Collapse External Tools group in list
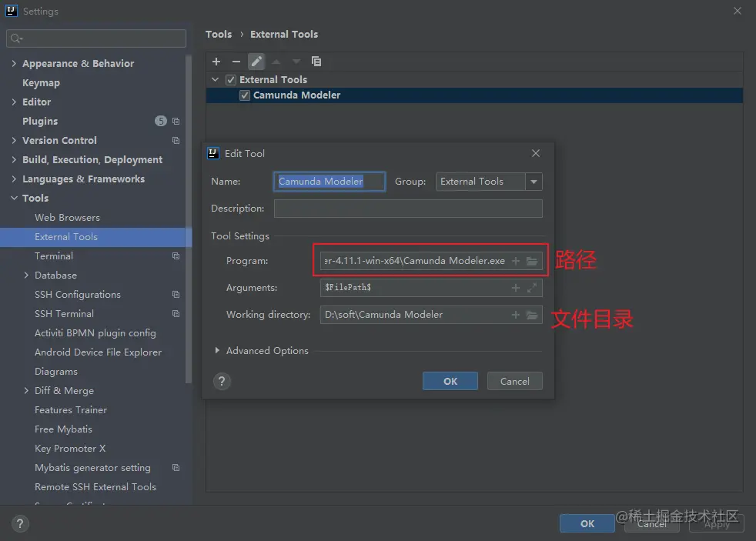 coord(215,79)
